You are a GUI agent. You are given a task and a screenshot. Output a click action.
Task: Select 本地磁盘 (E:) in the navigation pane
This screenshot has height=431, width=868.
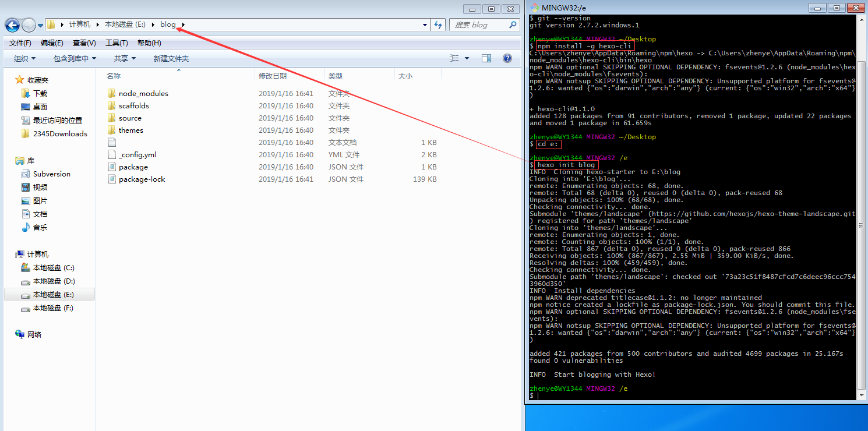click(x=53, y=295)
